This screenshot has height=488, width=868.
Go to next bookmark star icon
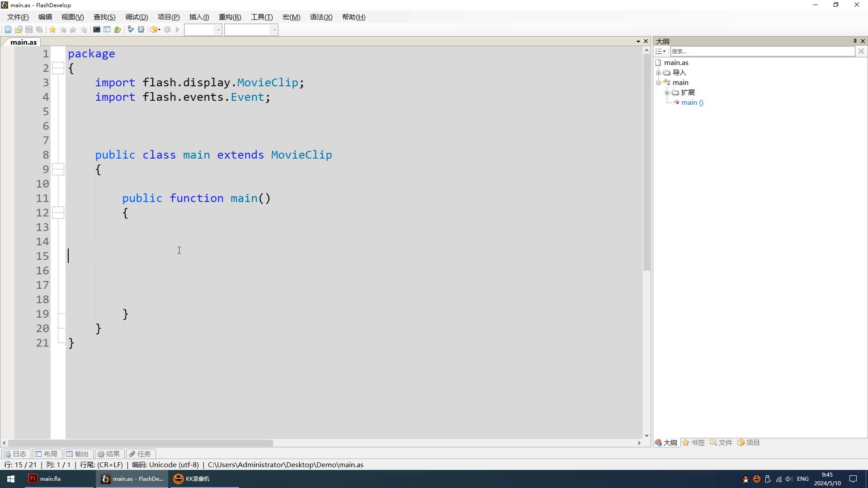click(63, 30)
